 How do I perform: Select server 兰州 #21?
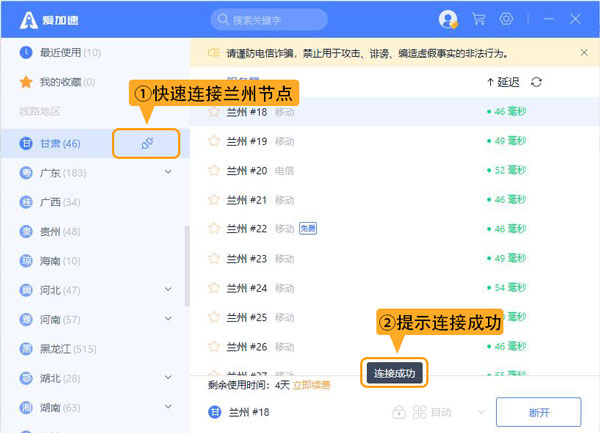[x=395, y=200]
